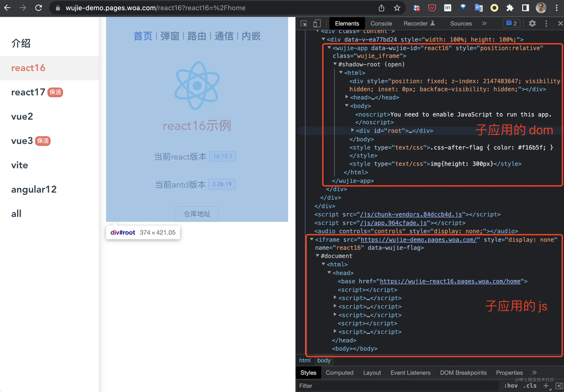Collapse the iframe react16 node
The width and height of the screenshot is (564, 392).
[311, 239]
